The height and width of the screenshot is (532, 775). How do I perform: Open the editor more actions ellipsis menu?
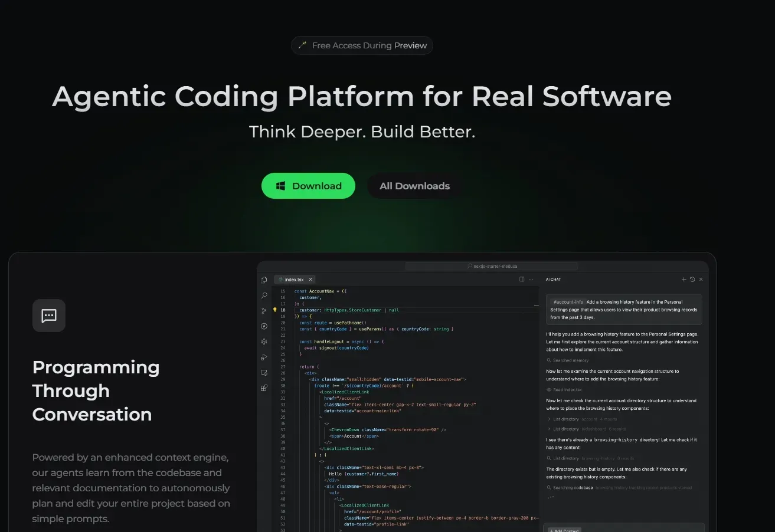click(531, 280)
